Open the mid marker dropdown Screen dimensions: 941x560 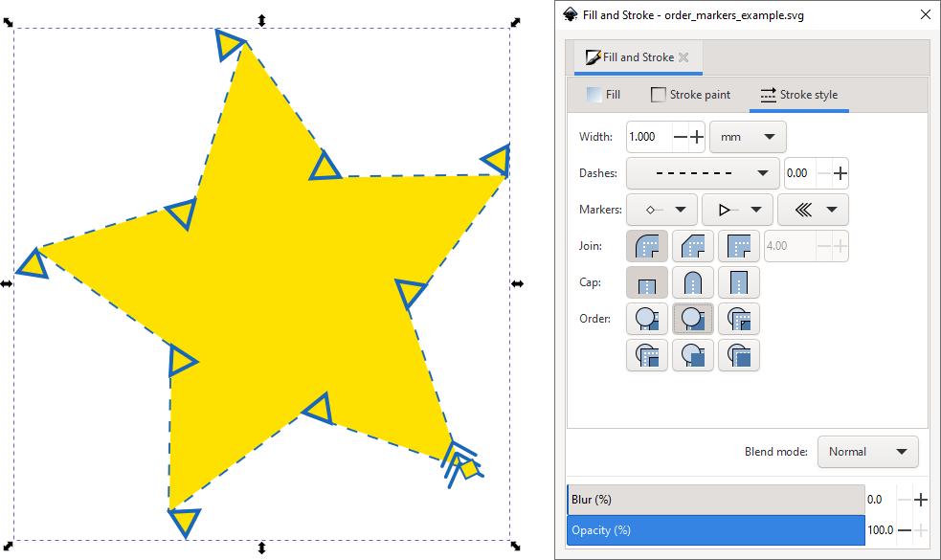tap(737, 210)
